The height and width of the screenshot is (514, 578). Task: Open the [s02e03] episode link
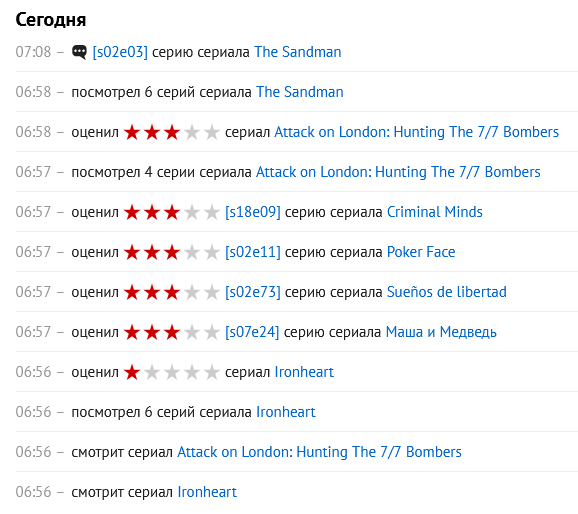pos(120,52)
